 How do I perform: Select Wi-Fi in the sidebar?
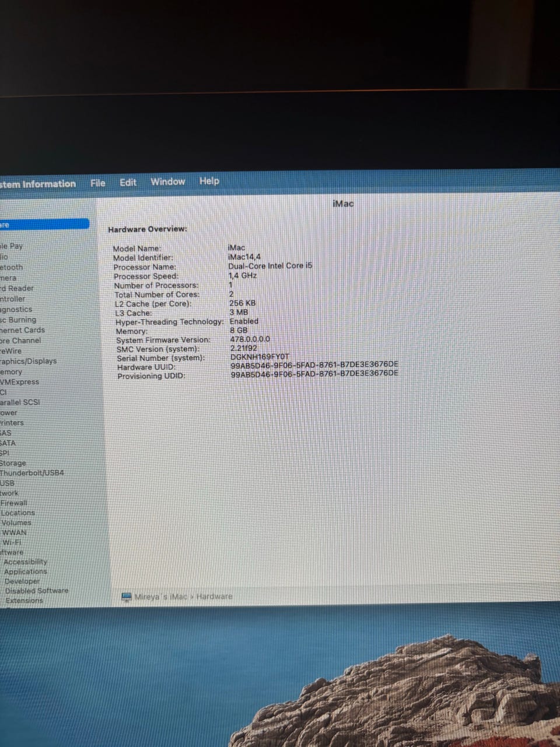pyautogui.click(x=12, y=542)
